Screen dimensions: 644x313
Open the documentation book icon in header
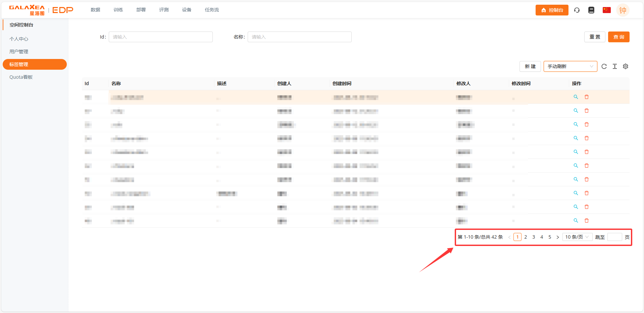click(591, 10)
